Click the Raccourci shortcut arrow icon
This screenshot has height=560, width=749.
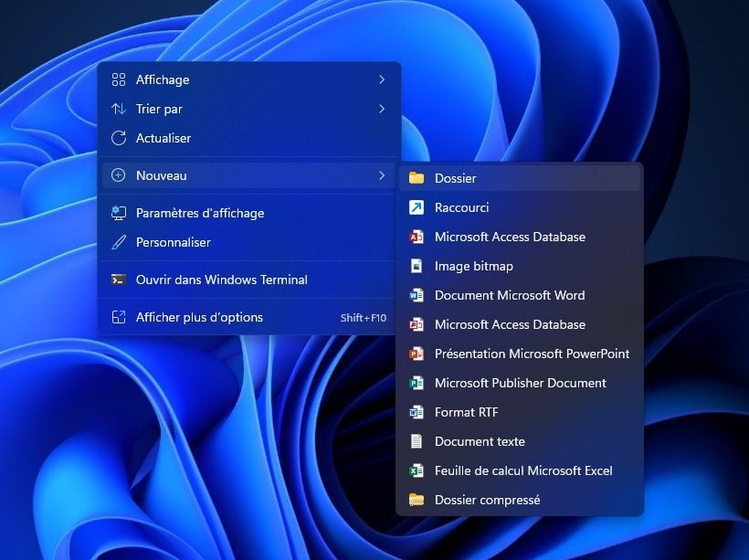(417, 207)
